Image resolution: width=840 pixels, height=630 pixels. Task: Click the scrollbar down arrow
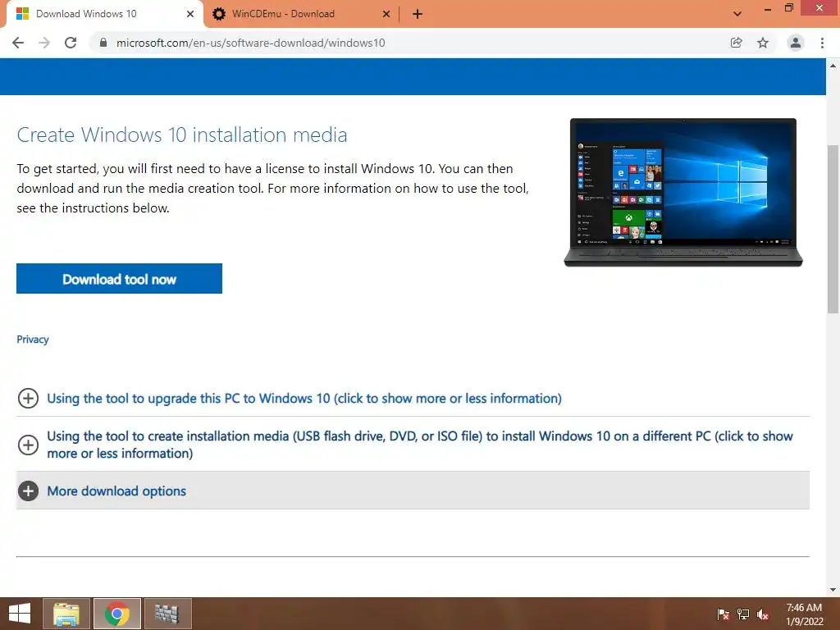pos(833,591)
